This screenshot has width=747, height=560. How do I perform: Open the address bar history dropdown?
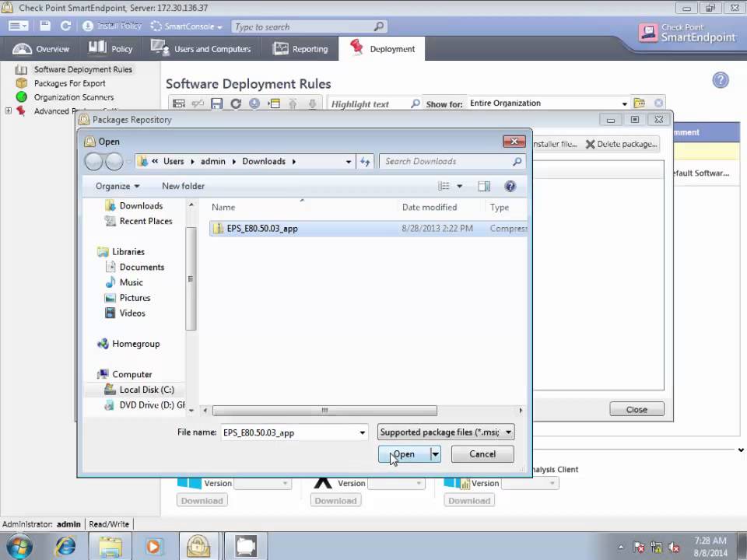pos(349,162)
